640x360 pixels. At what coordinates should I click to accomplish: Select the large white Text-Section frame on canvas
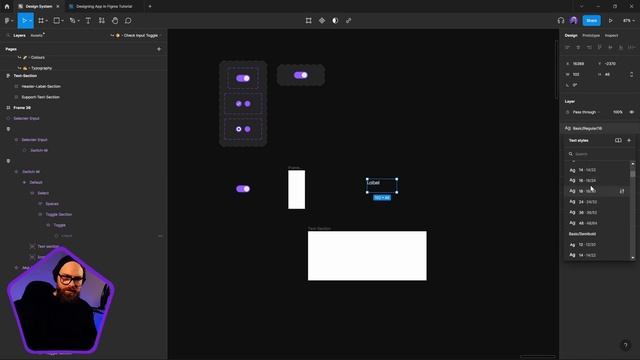tap(367, 256)
